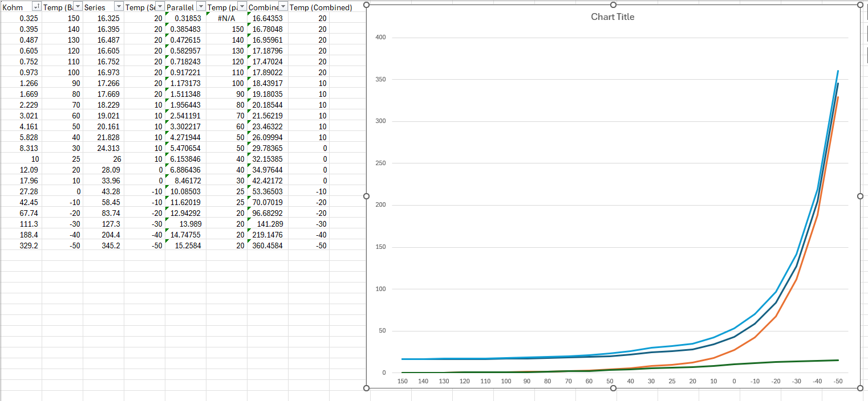Expand the Parallel column filter dropdown
Screen dimensions: 868x401
[201, 6]
